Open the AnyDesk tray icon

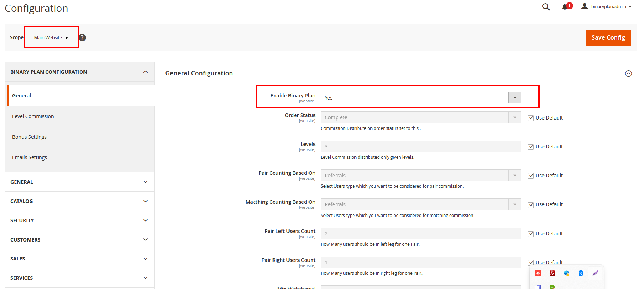538,273
